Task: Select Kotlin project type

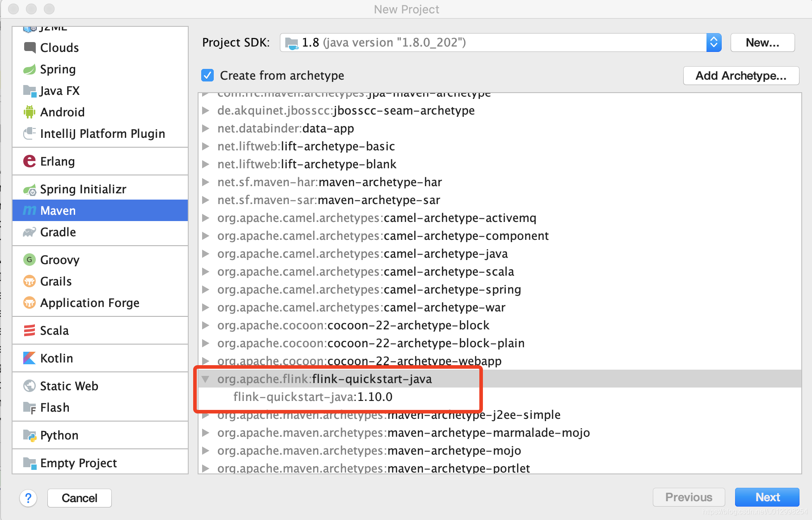Action: (100, 358)
